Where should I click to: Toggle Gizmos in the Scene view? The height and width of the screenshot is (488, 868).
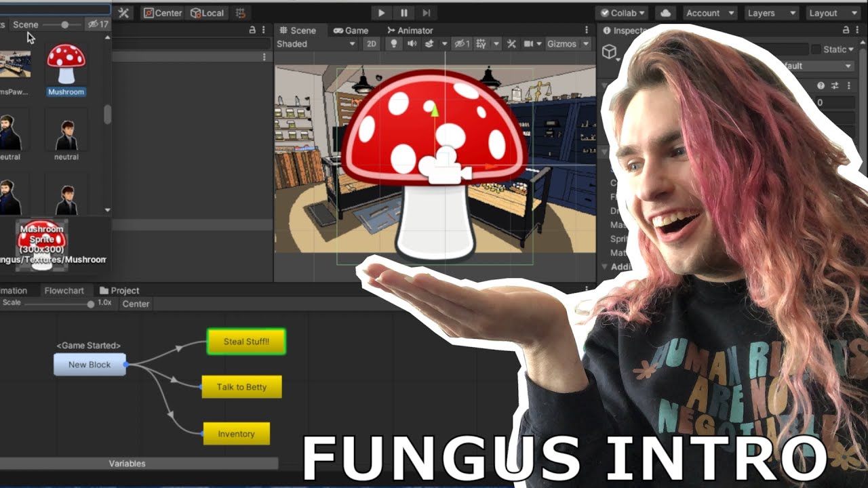561,43
